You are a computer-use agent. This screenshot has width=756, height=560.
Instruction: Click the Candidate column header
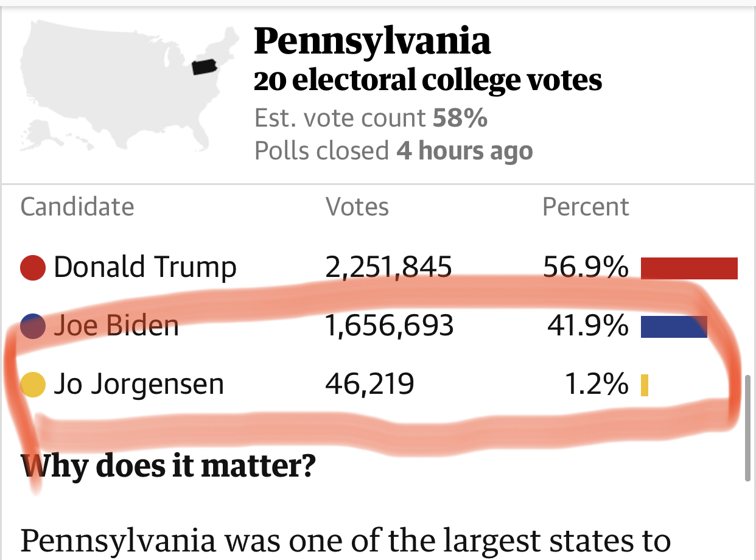[77, 207]
